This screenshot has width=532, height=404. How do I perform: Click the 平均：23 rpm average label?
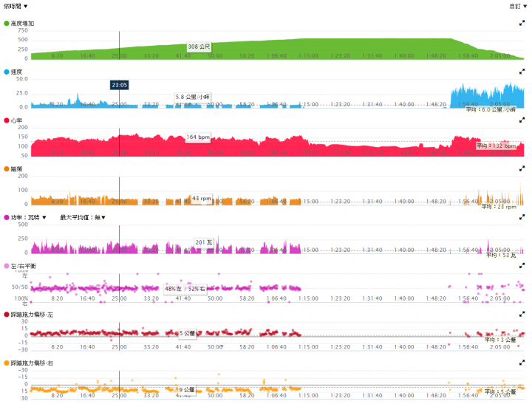(x=499, y=207)
